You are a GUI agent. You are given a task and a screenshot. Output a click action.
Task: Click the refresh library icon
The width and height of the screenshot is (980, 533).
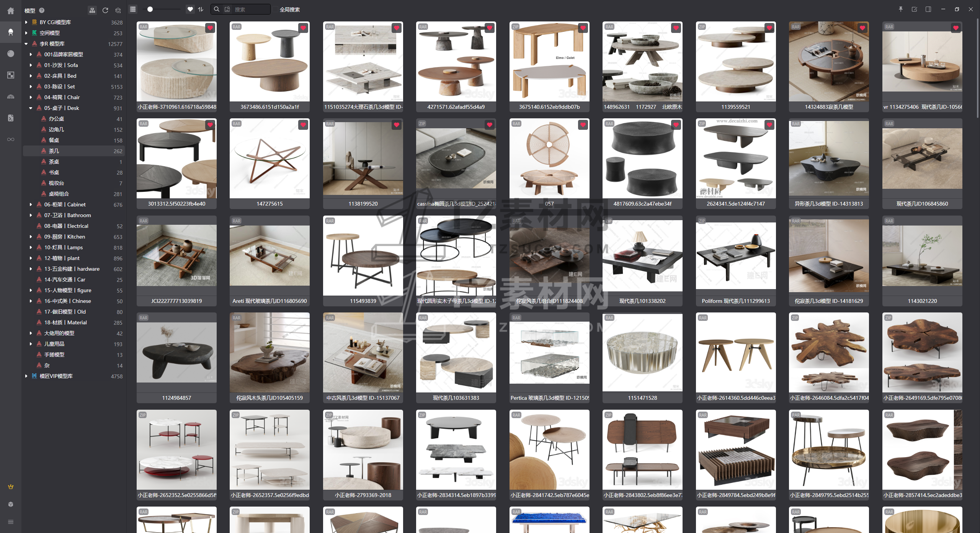[105, 10]
